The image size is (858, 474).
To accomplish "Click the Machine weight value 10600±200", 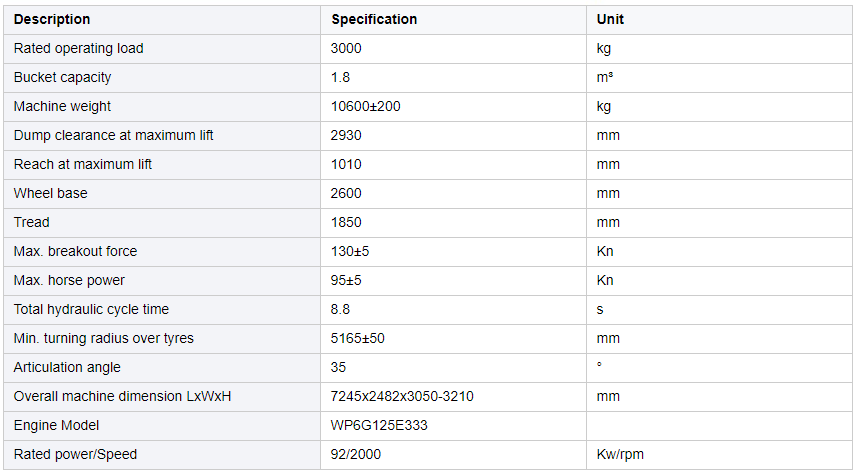I will pos(366,107).
